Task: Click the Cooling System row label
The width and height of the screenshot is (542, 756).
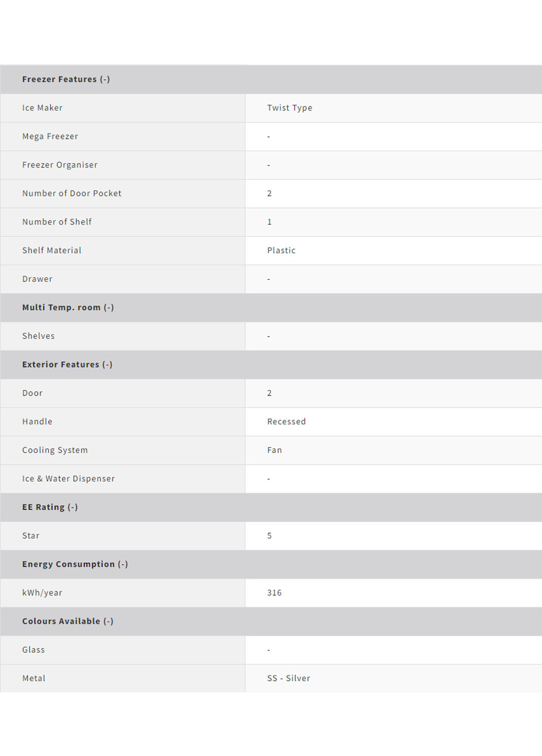Action: click(x=55, y=450)
